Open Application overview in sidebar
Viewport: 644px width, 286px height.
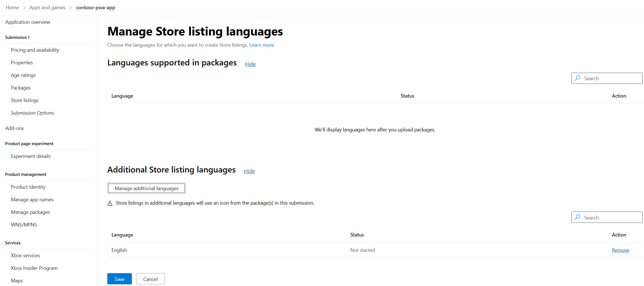click(x=28, y=22)
